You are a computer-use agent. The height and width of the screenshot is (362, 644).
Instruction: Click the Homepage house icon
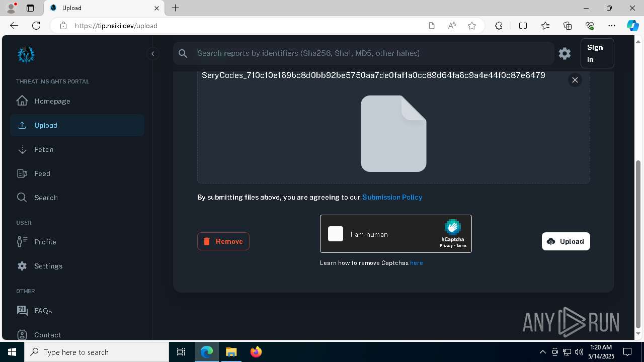pyautogui.click(x=22, y=101)
